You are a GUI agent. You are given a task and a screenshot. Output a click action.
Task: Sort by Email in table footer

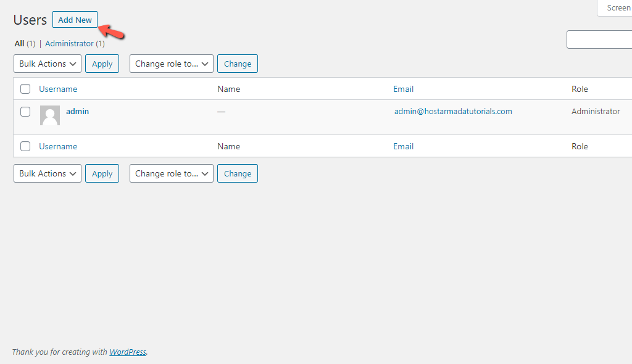click(404, 146)
